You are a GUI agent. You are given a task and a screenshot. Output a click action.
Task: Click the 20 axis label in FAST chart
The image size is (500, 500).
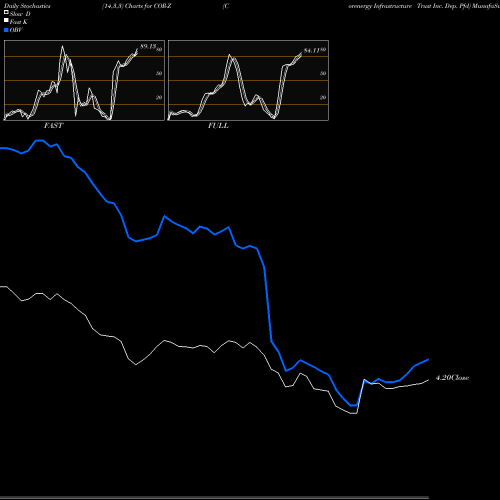tap(159, 98)
